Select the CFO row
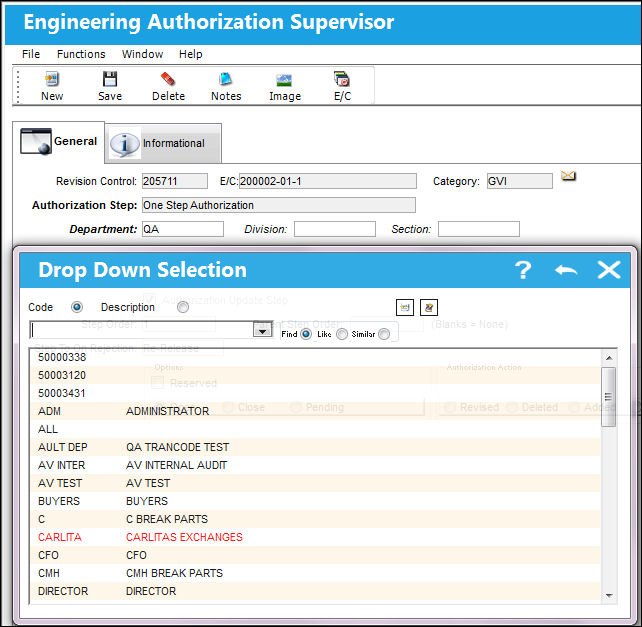This screenshot has height=627, width=642. [315, 555]
